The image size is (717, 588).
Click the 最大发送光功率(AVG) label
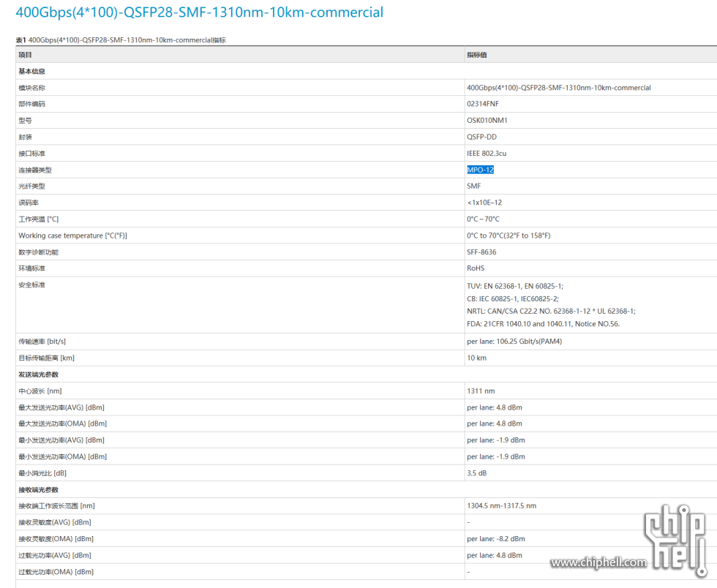point(61,408)
